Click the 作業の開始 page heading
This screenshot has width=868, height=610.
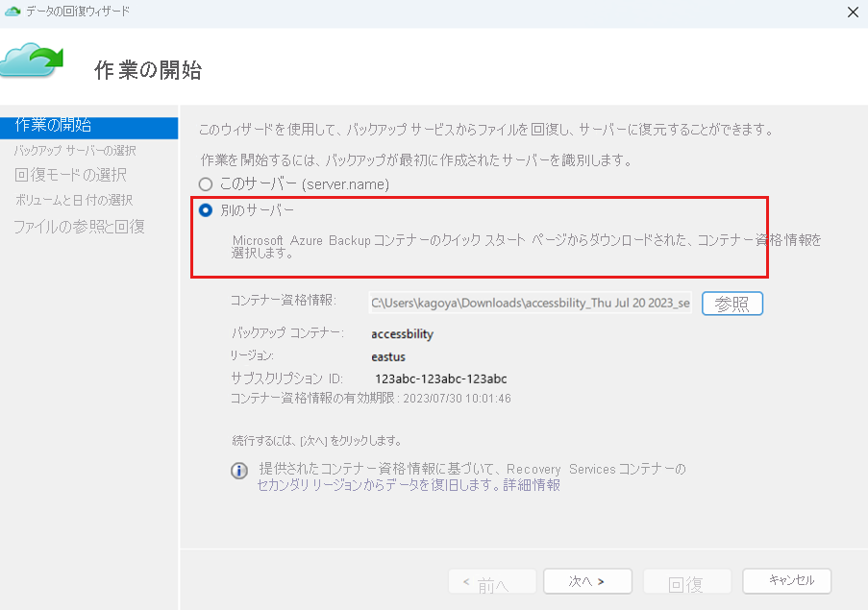(x=148, y=70)
